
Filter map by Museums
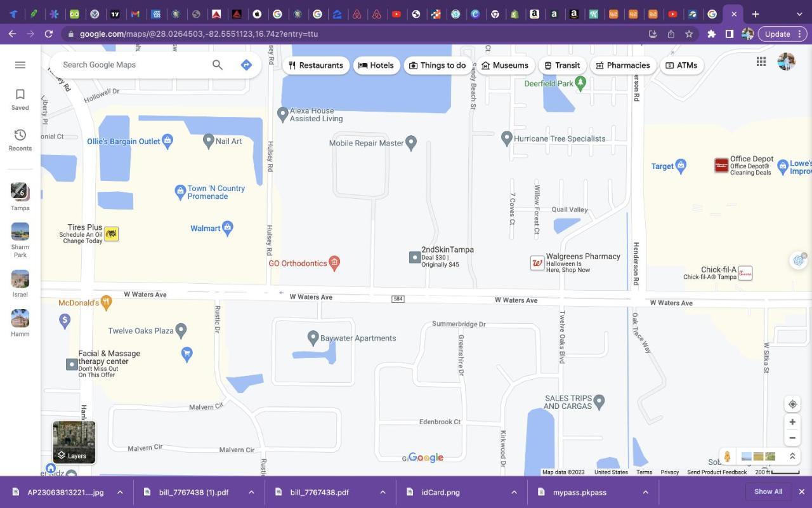coord(505,65)
